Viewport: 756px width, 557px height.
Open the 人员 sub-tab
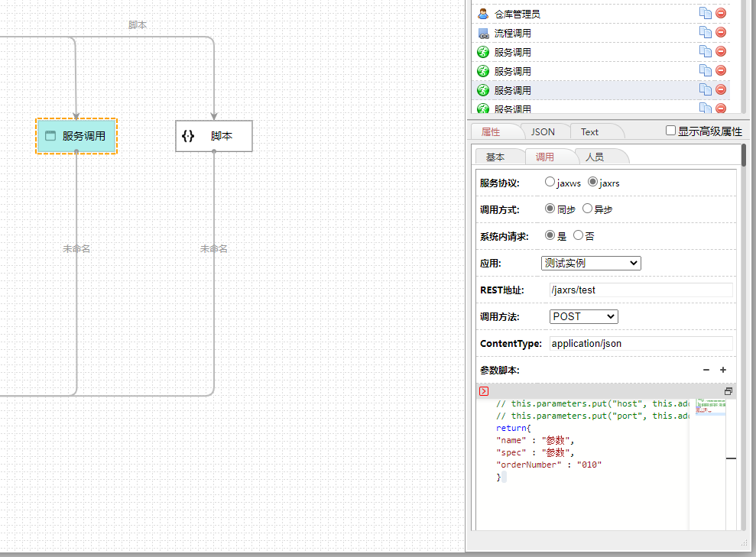(x=594, y=157)
